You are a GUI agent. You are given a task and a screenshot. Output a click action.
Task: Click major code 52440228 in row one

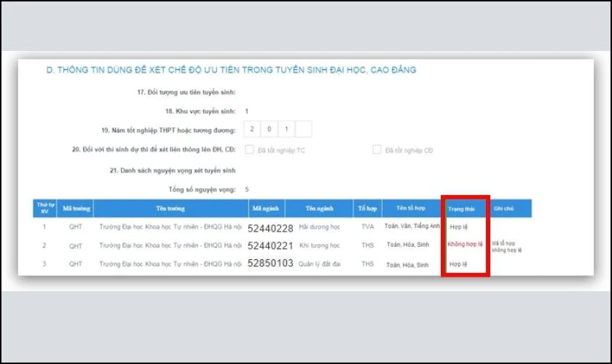pyautogui.click(x=270, y=228)
